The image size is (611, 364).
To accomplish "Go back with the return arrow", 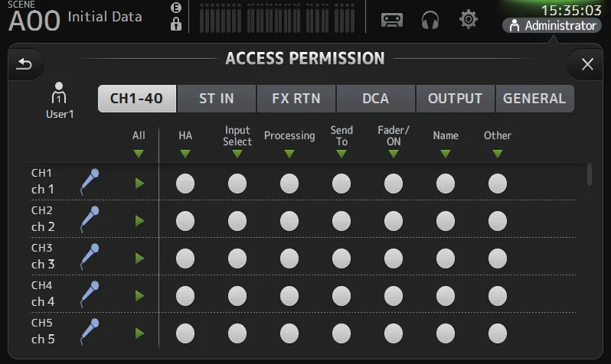I will (x=25, y=63).
